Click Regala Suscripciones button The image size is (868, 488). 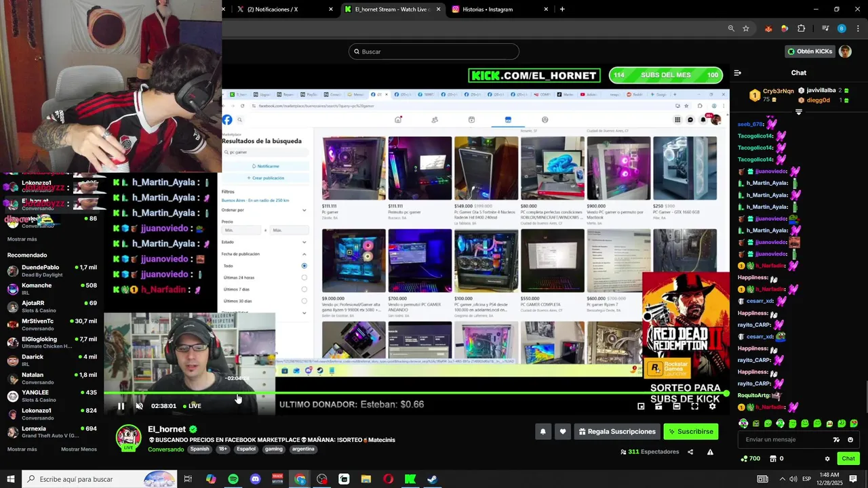tap(617, 431)
